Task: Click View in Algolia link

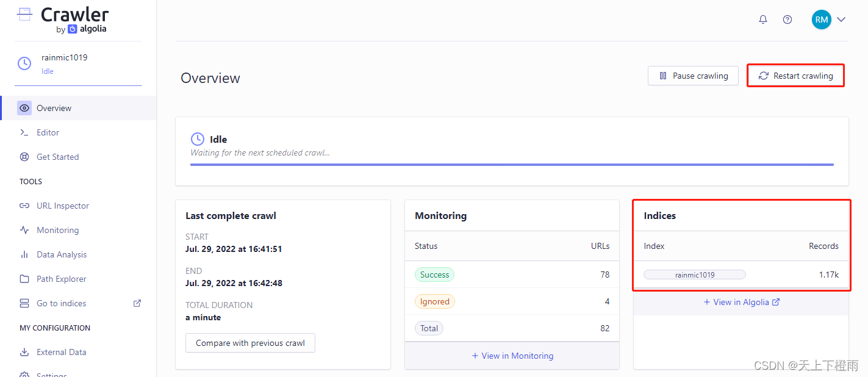Action: click(x=741, y=302)
